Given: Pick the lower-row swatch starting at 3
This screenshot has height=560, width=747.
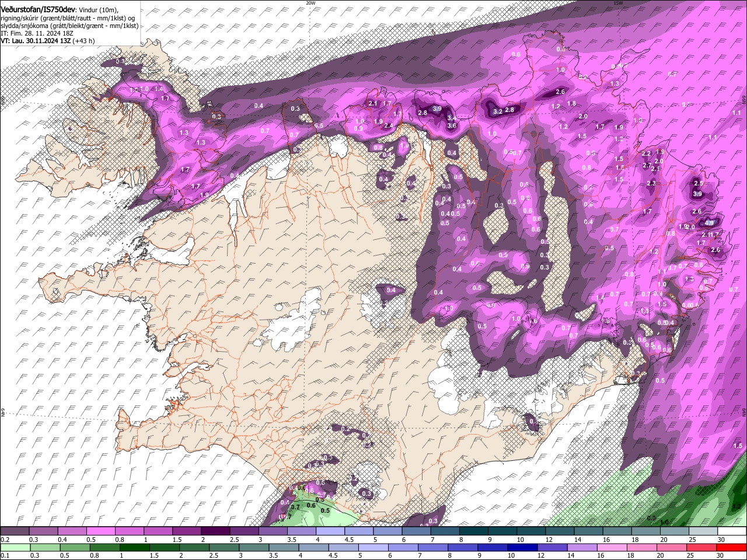Looking at the screenshot, I should tap(254, 548).
